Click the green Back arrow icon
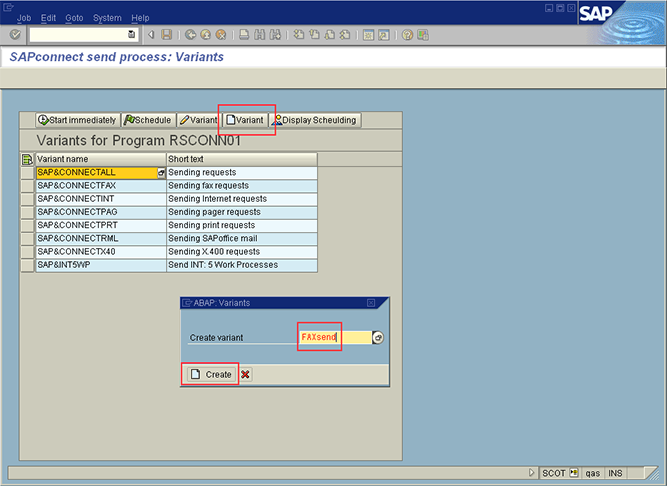Viewport: 667px width, 486px height. pyautogui.click(x=190, y=34)
